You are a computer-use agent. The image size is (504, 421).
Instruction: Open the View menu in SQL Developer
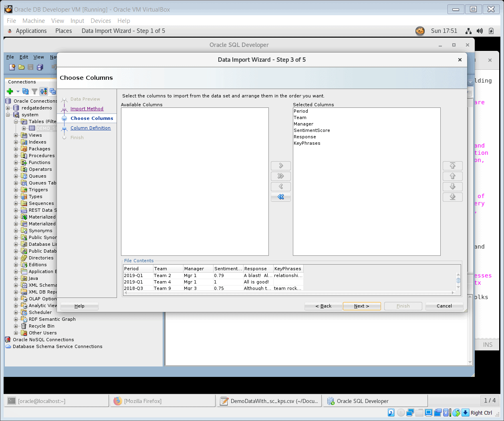(38, 57)
